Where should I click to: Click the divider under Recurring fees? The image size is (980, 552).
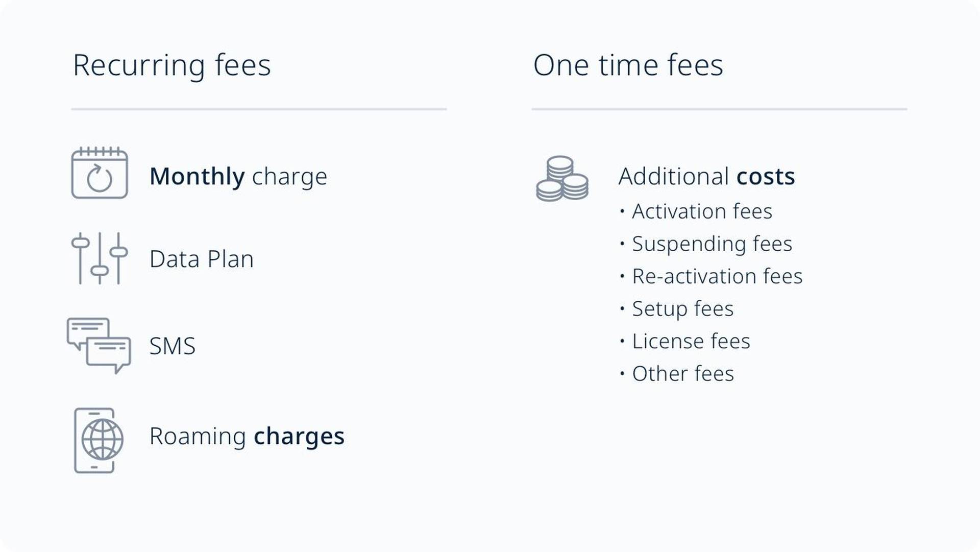pyautogui.click(x=259, y=109)
